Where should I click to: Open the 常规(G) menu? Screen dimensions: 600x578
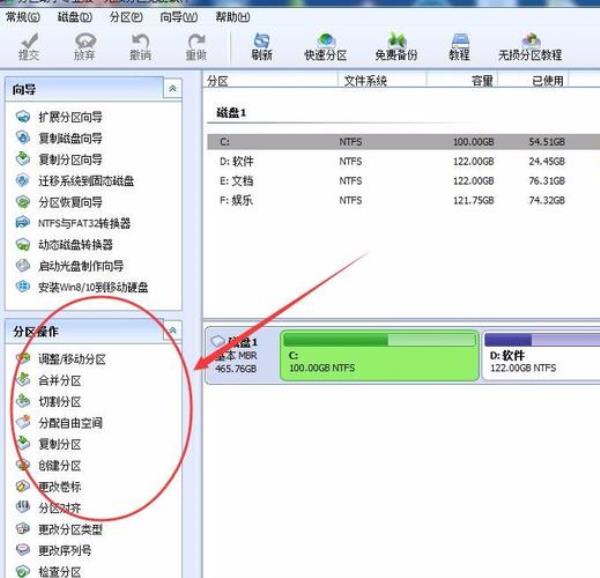(x=23, y=17)
